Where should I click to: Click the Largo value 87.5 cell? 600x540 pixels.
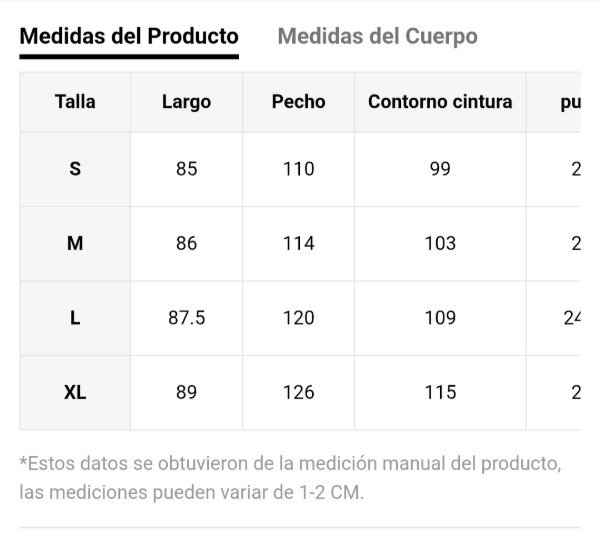pyautogui.click(x=186, y=318)
